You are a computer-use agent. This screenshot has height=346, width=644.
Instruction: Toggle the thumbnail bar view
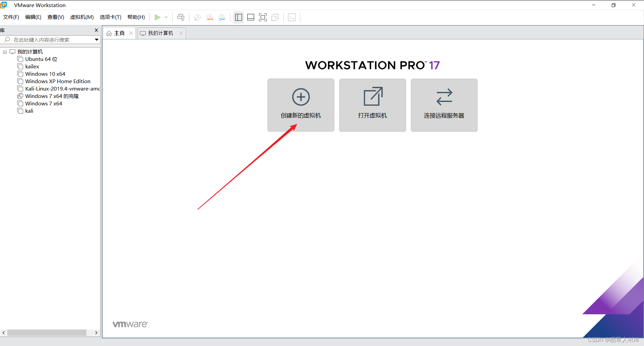251,17
